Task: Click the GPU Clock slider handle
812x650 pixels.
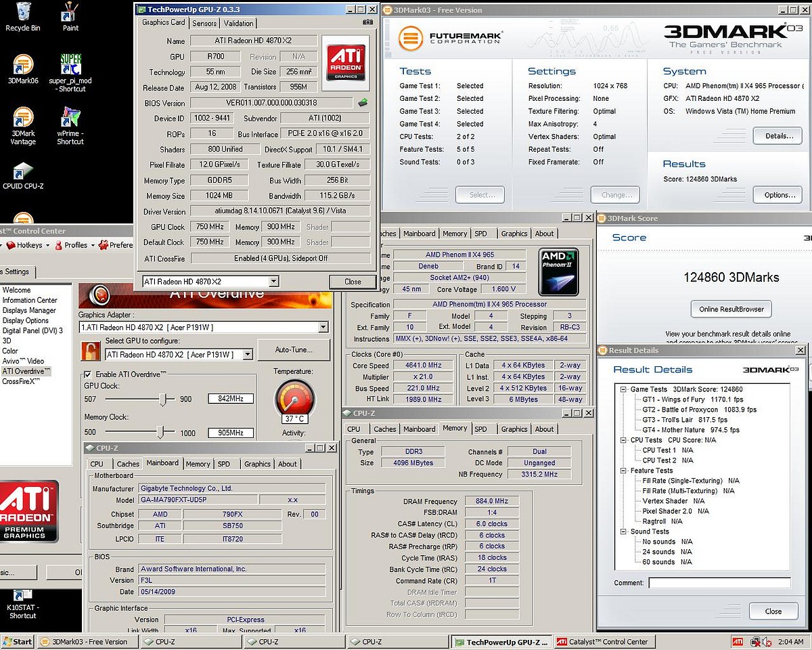Action: pos(162,399)
